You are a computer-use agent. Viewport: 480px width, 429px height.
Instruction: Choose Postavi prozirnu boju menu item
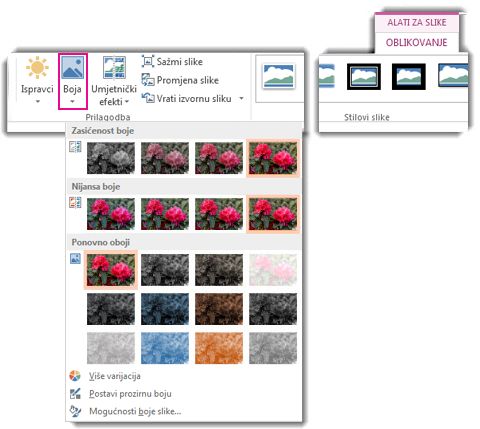(x=130, y=394)
